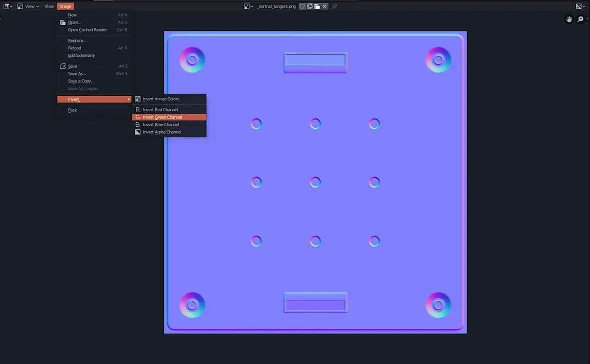Click the _normal_tangent.png name field
This screenshot has width=590, height=364.
(x=276, y=6)
